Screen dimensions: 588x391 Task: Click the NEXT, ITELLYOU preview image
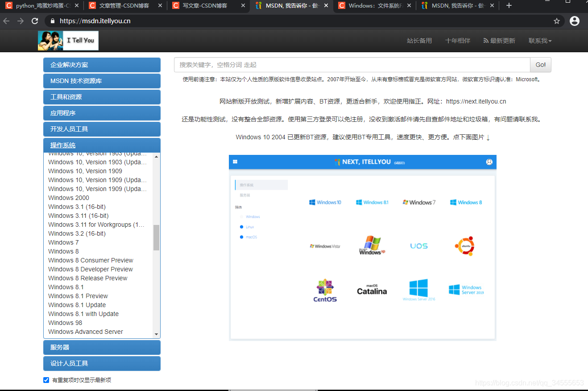[x=362, y=248]
